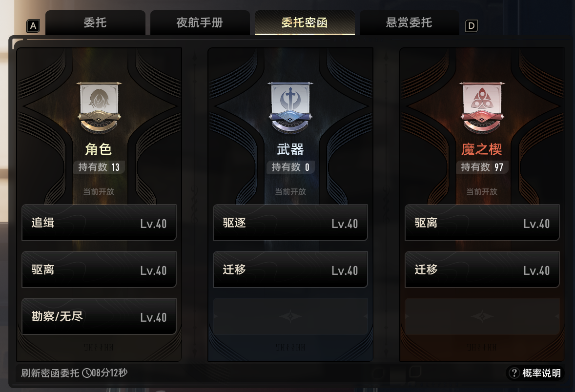This screenshot has height=392, width=575.
Task: Click the 武器 weapon scroll emblem icon
Action: click(290, 107)
